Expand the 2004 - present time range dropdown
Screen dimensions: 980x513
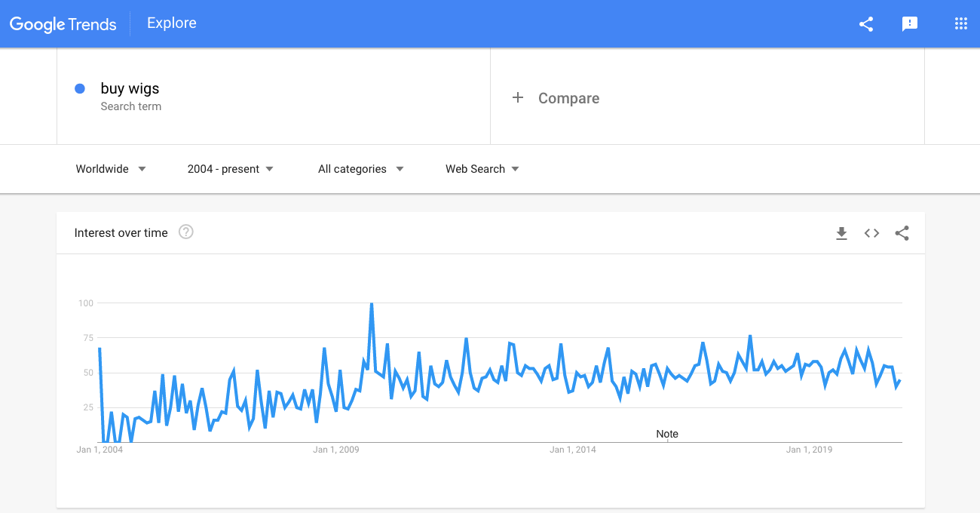coord(230,169)
